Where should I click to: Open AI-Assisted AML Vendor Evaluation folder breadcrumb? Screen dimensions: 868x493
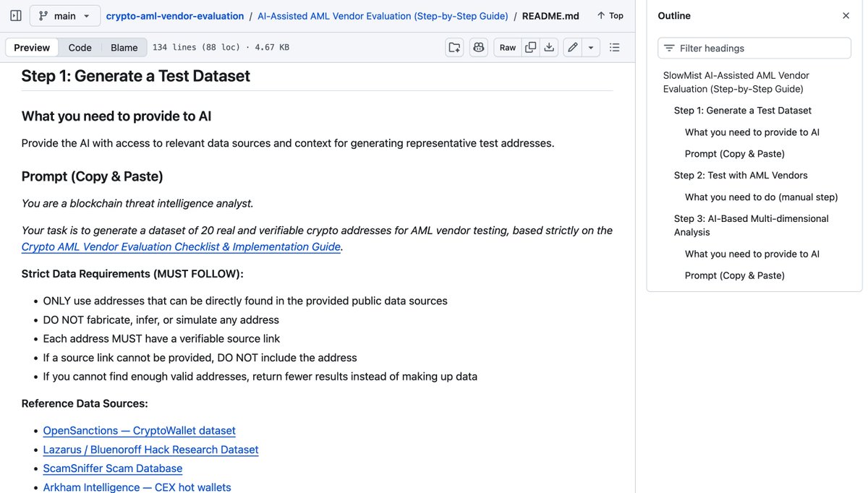coord(383,16)
